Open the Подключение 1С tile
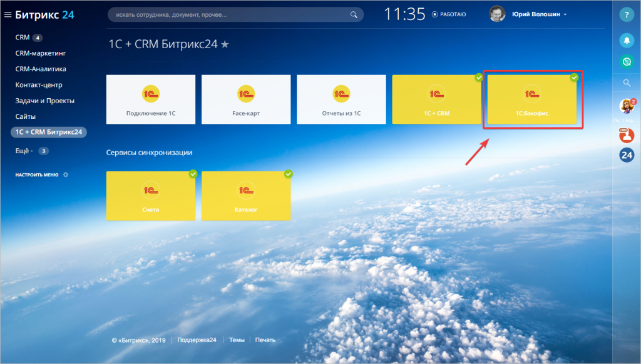The width and height of the screenshot is (641, 364). [x=151, y=99]
